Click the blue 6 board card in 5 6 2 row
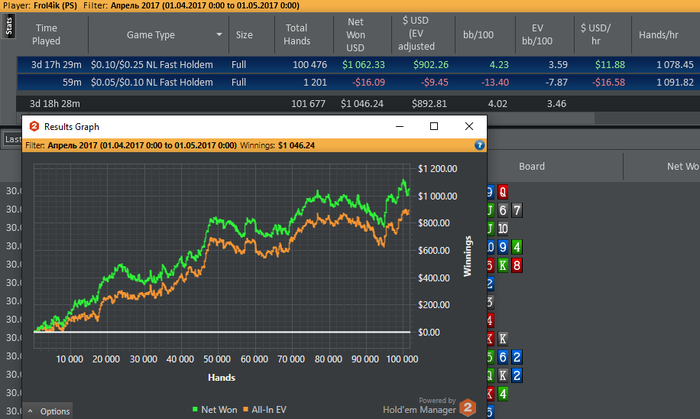Image resolution: width=700 pixels, height=419 pixels. [x=503, y=357]
